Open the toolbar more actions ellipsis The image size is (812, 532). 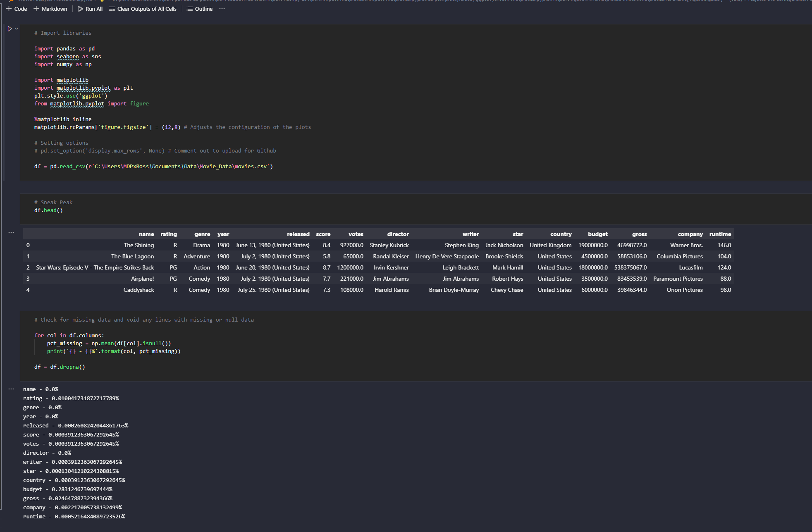click(x=222, y=9)
